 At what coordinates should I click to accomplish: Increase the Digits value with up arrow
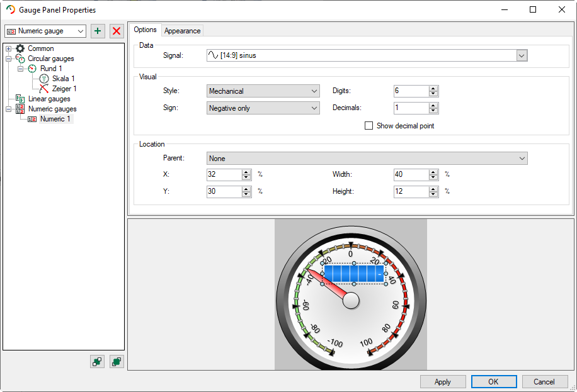[x=433, y=88]
